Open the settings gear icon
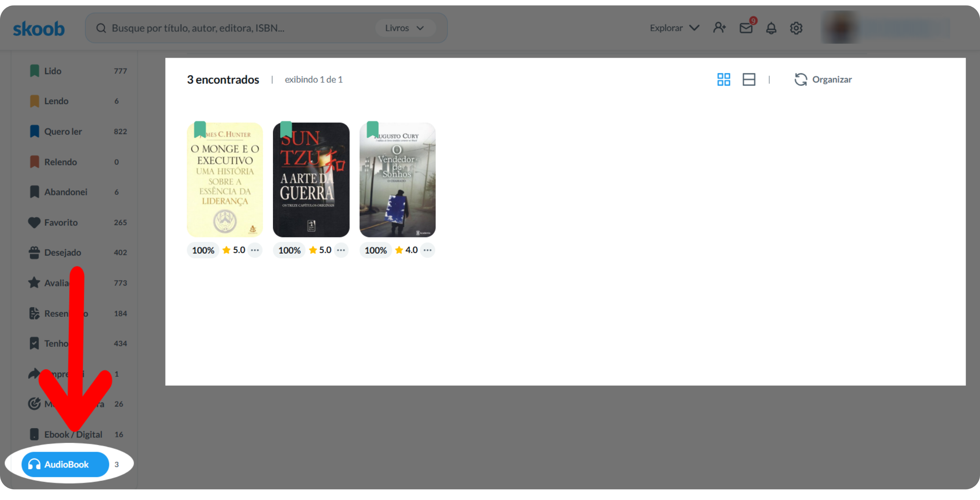The height and width of the screenshot is (500, 980). pos(796,28)
